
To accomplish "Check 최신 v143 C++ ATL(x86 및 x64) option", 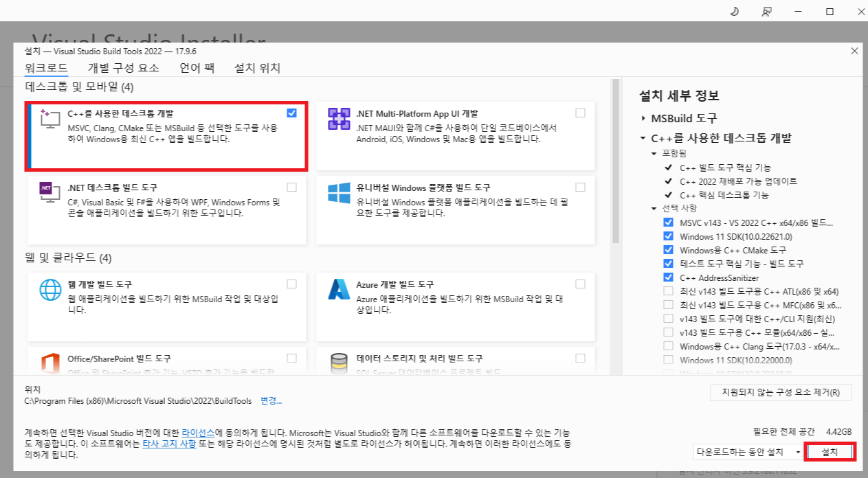I will (668, 291).
